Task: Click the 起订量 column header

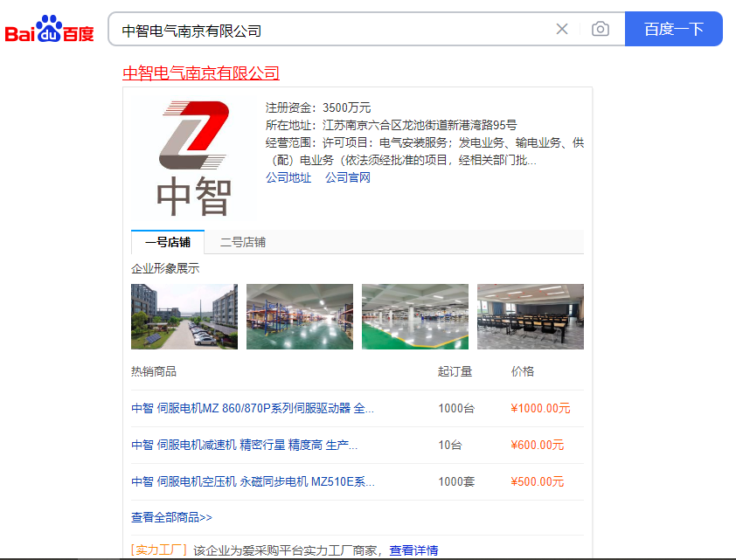Action: (455, 371)
